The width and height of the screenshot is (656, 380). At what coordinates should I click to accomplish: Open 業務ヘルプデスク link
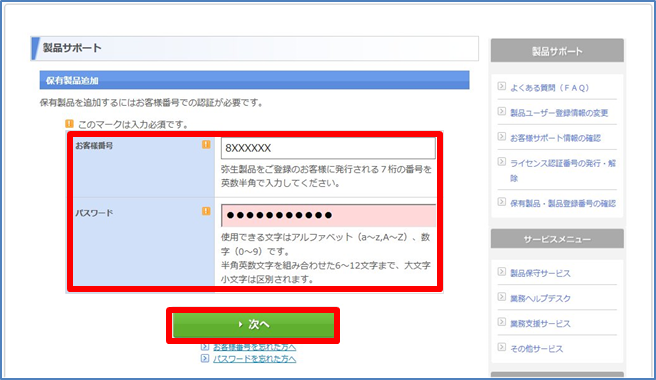[540, 298]
